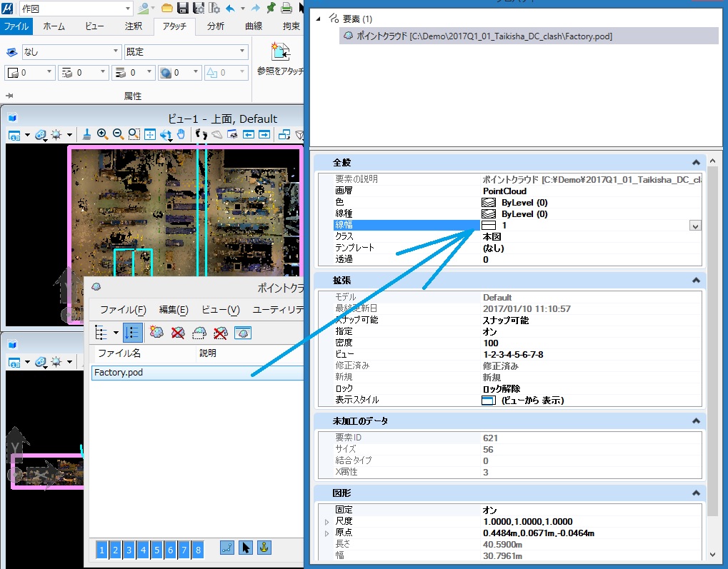Expand the 尺度 property row
728x569 pixels.
327,522
